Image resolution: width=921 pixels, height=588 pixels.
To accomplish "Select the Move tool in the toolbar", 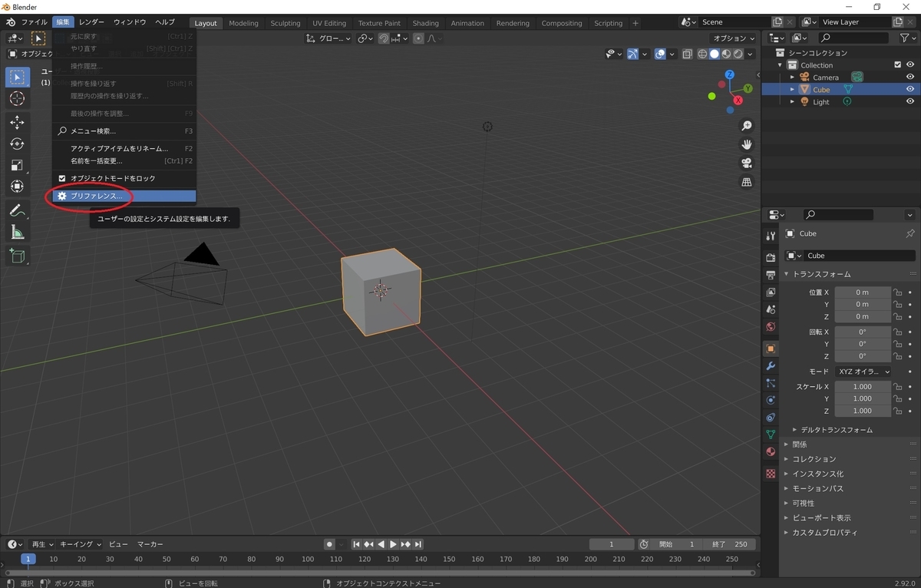I will point(17,122).
